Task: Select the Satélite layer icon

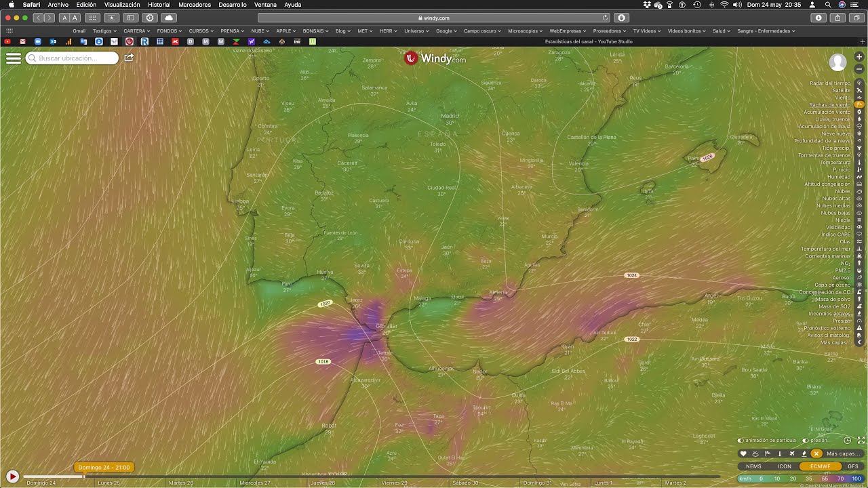Action: [859, 90]
